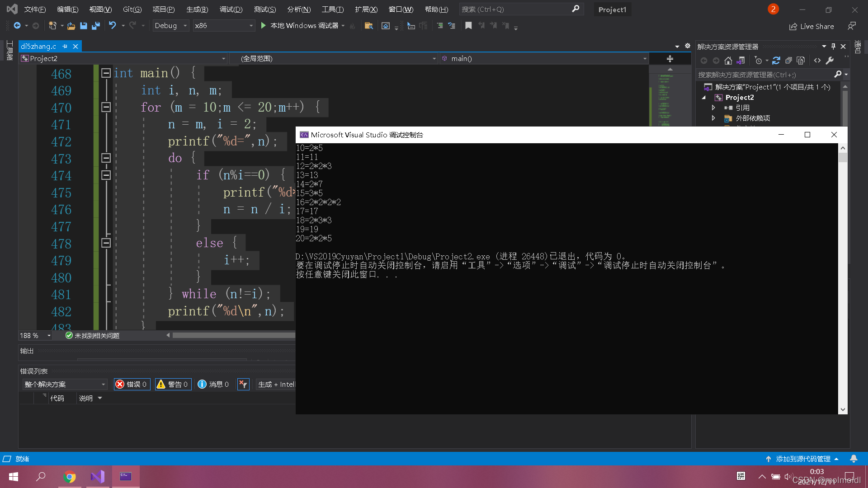Click the Add Source Code Management icon
Viewport: 868px width, 488px height.
[769, 458]
